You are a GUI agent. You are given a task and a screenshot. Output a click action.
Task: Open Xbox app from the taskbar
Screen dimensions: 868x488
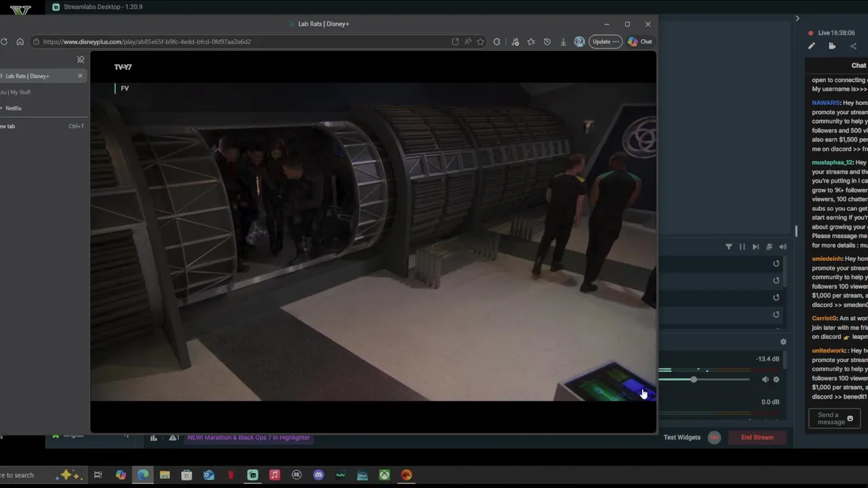point(384,475)
